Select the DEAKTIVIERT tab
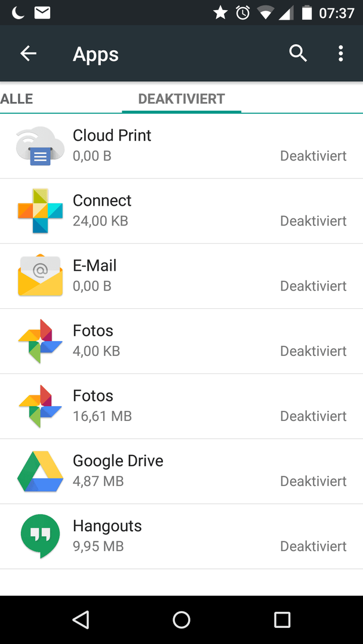 pyautogui.click(x=181, y=99)
